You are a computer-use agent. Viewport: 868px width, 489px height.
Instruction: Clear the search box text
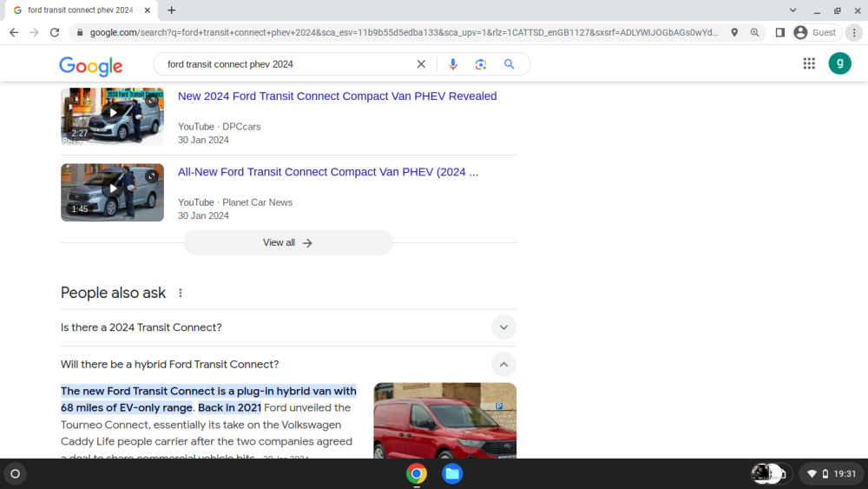[x=421, y=64]
